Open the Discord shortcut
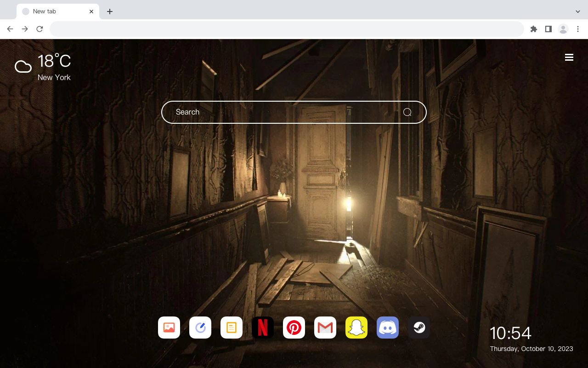 click(x=388, y=328)
